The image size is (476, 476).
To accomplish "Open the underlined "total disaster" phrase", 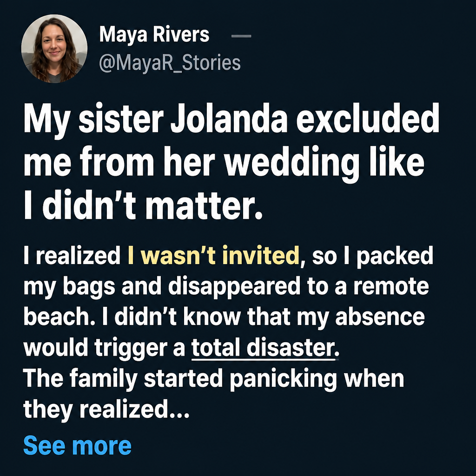I will [265, 348].
